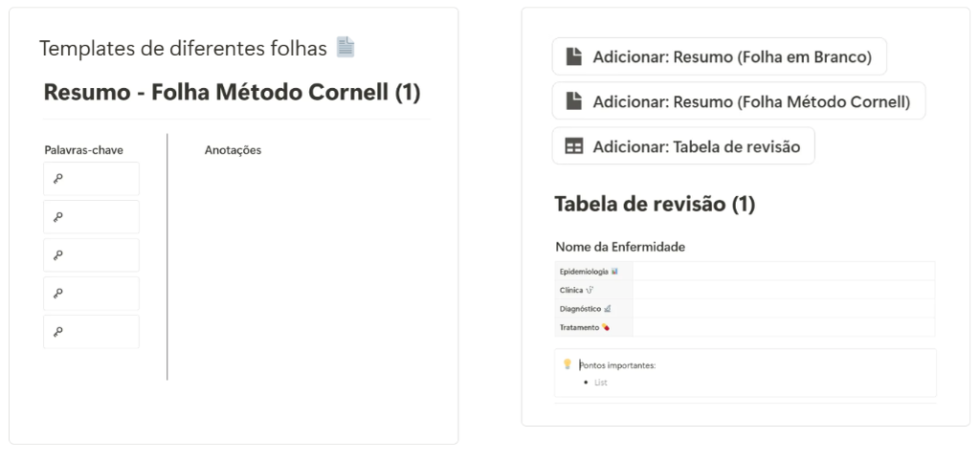Click the lightbulb icon in Pontos importantes callout
The image size is (980, 461).
[x=568, y=363]
